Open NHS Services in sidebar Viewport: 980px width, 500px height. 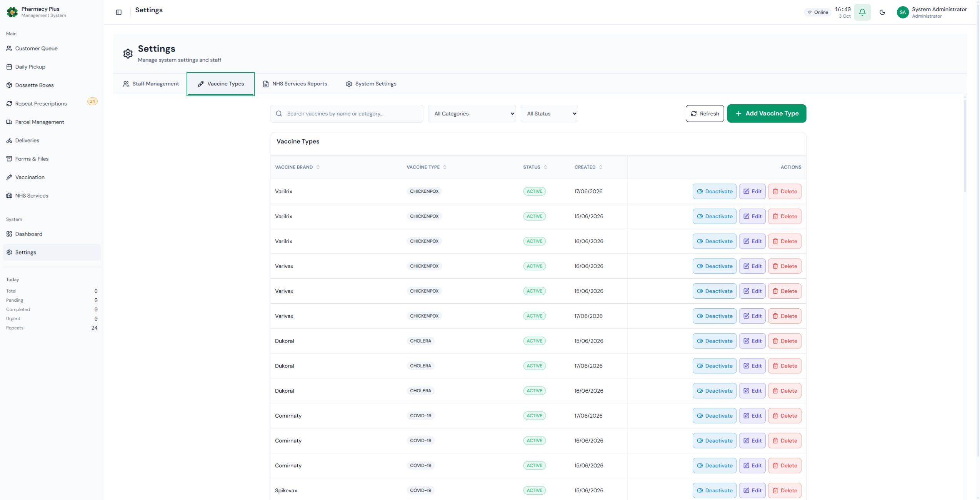(x=52, y=196)
